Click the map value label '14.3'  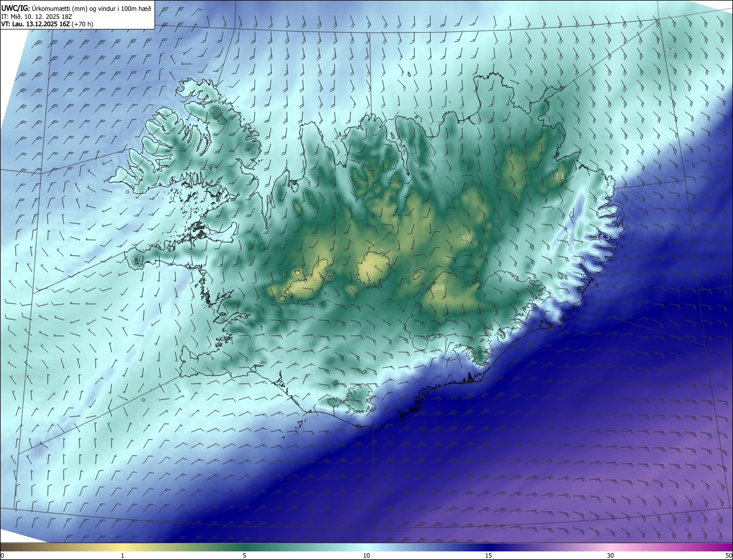point(604,236)
